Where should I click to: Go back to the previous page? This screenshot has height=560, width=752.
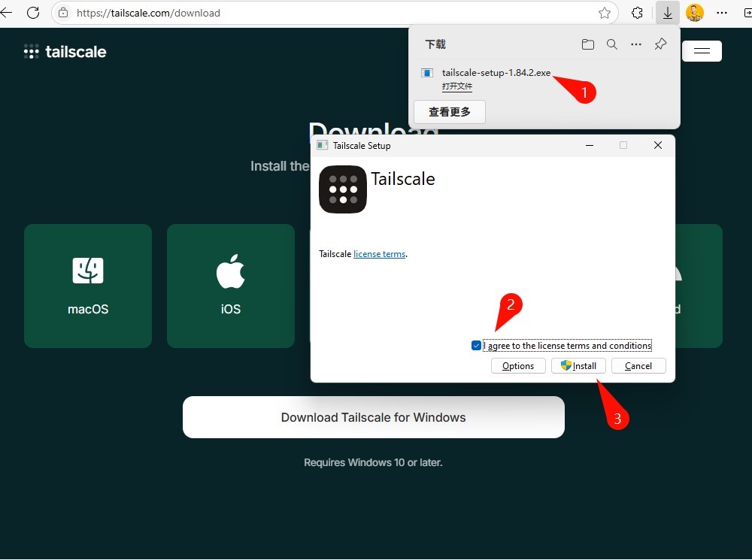pos(6,13)
